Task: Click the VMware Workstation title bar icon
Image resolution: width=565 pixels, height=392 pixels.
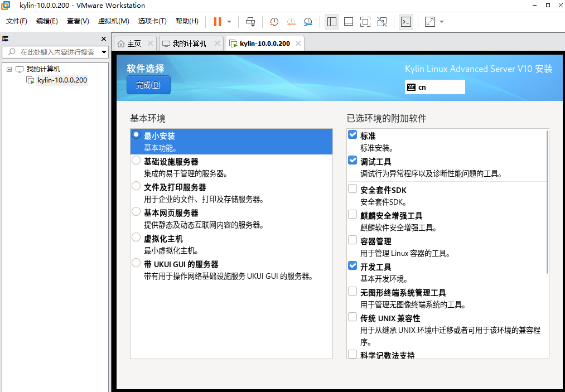Action: tap(6, 6)
